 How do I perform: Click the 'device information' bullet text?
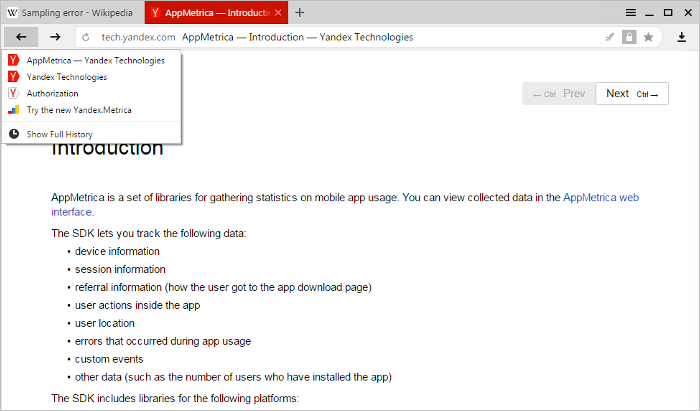(x=117, y=251)
